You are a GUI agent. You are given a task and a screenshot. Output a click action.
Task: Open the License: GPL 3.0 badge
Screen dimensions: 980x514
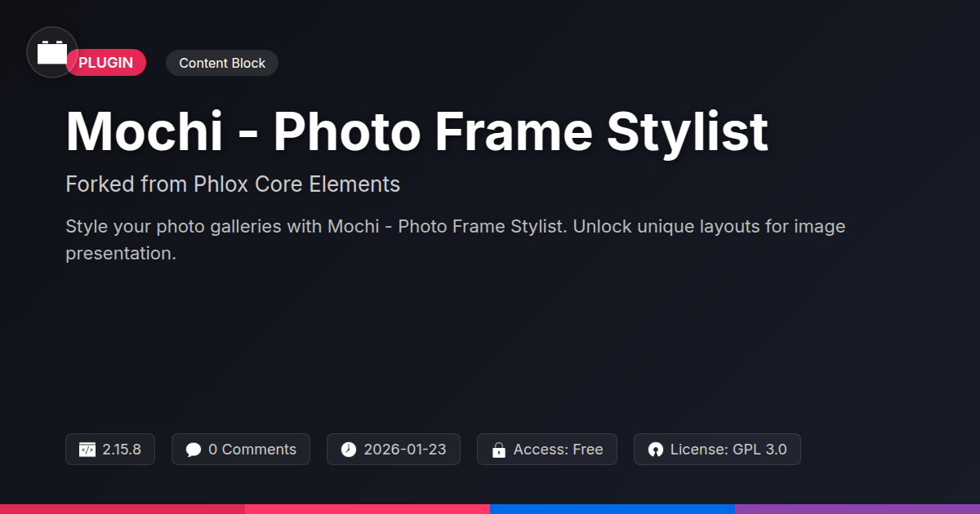(717, 450)
